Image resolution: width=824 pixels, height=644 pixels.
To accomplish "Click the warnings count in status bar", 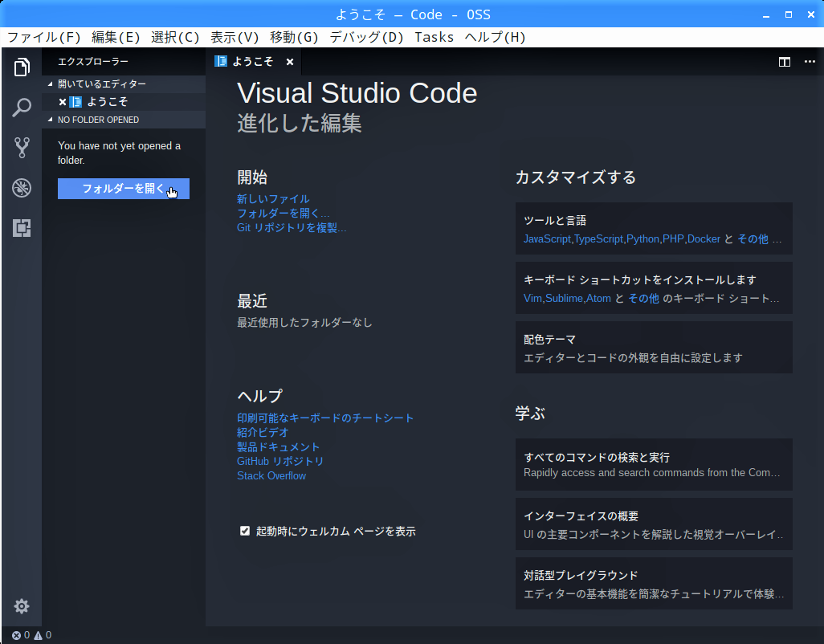I will (43, 635).
